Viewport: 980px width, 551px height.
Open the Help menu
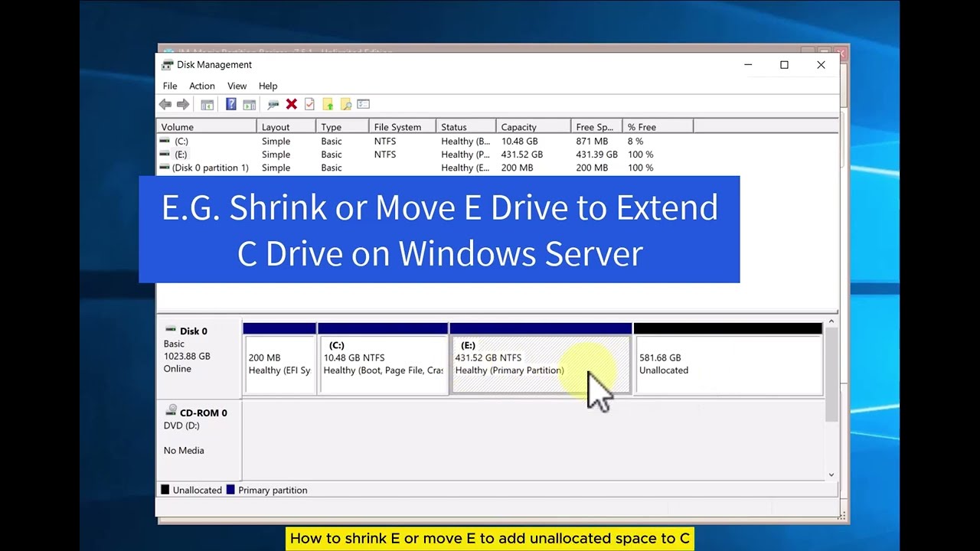(x=268, y=86)
